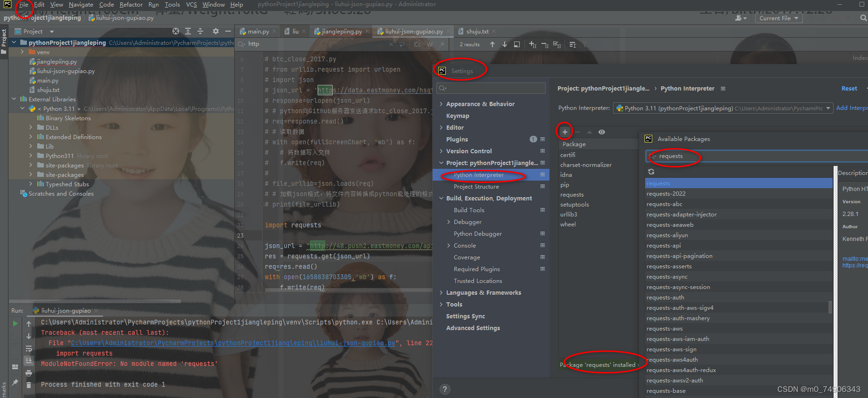Go to next search occurrence arrow
Viewport: 868px width, 398px height.
(x=505, y=44)
